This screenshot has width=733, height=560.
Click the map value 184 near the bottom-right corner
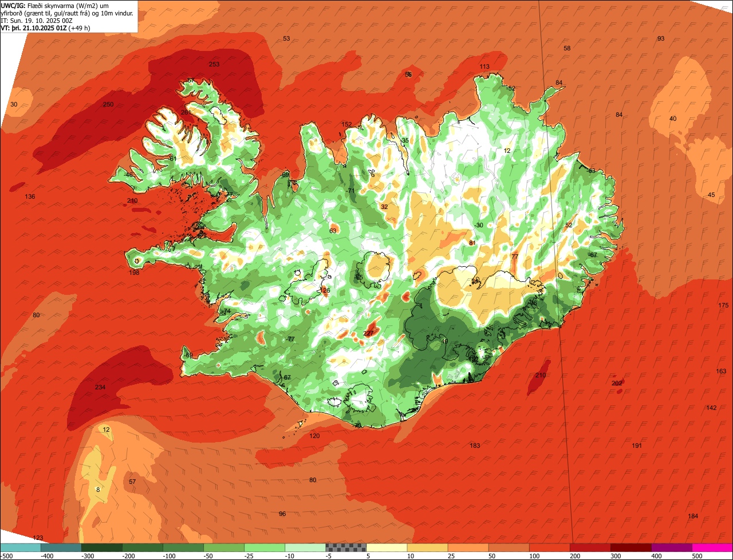[693, 516]
